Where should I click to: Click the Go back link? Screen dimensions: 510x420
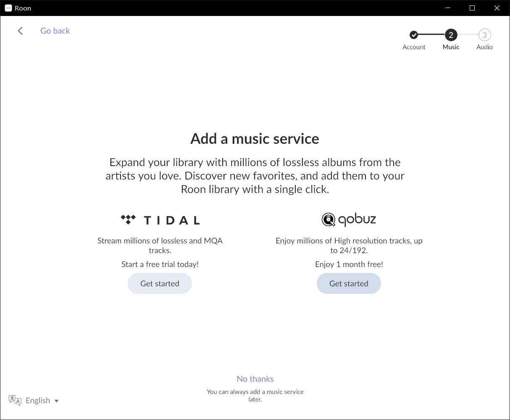[x=55, y=31]
